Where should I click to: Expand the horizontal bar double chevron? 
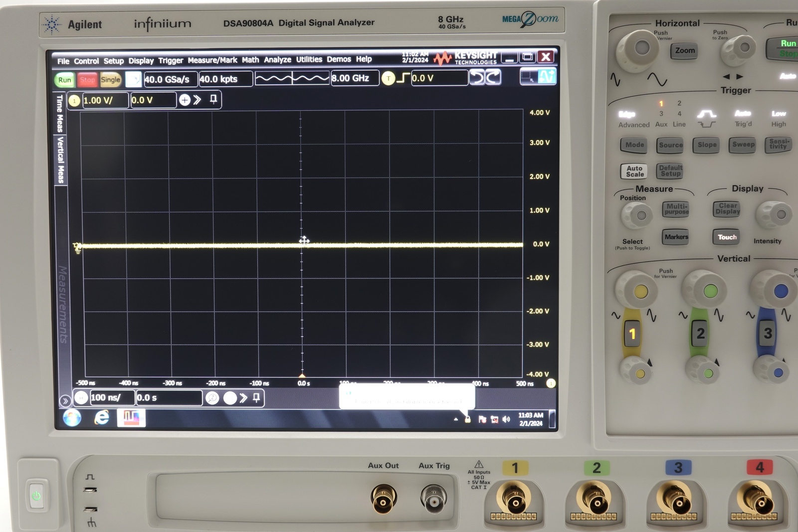(x=243, y=398)
